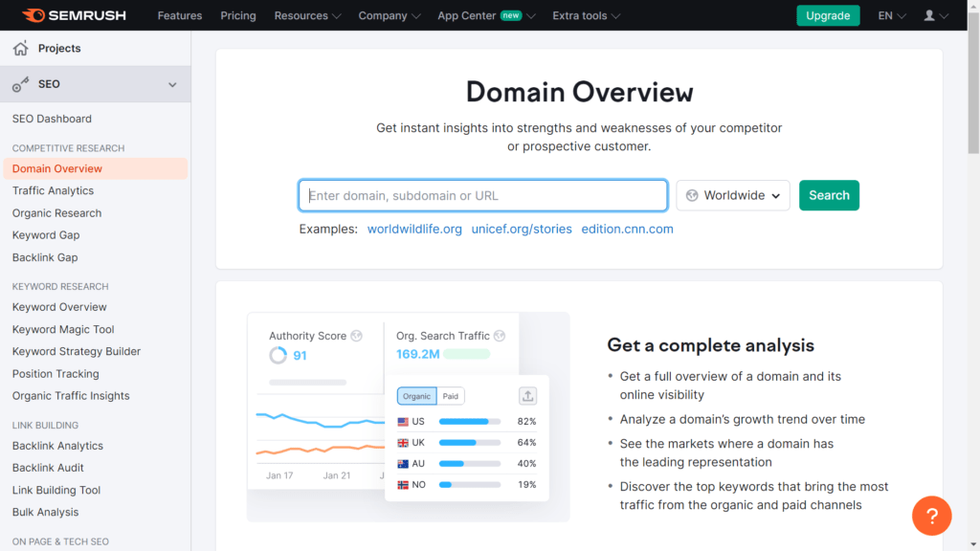Click the Authority Score value 91

pos(300,356)
